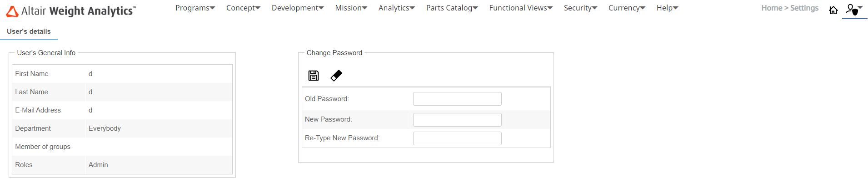This screenshot has height=189, width=868.
Task: Open the Concept dropdown menu
Action: 243,8
